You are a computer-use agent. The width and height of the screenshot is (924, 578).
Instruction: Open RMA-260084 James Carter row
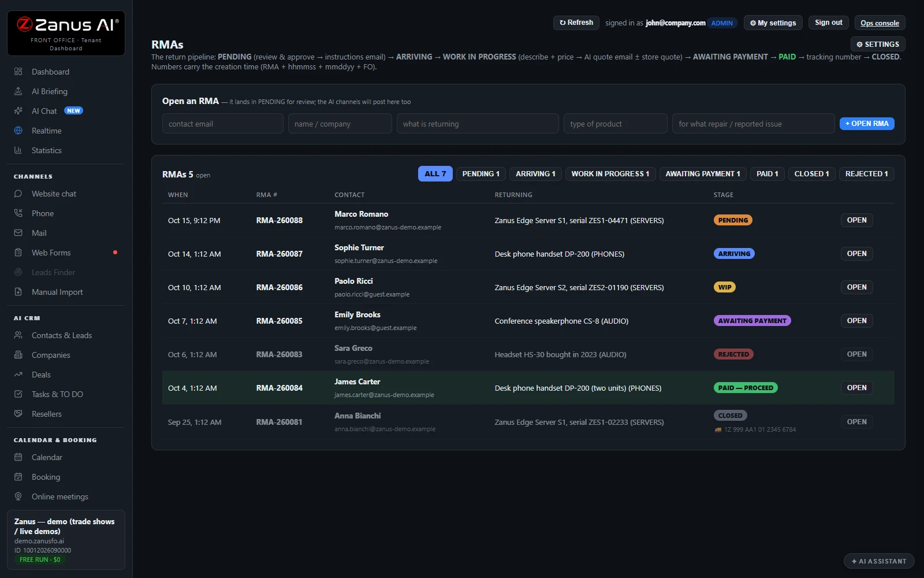pos(528,388)
